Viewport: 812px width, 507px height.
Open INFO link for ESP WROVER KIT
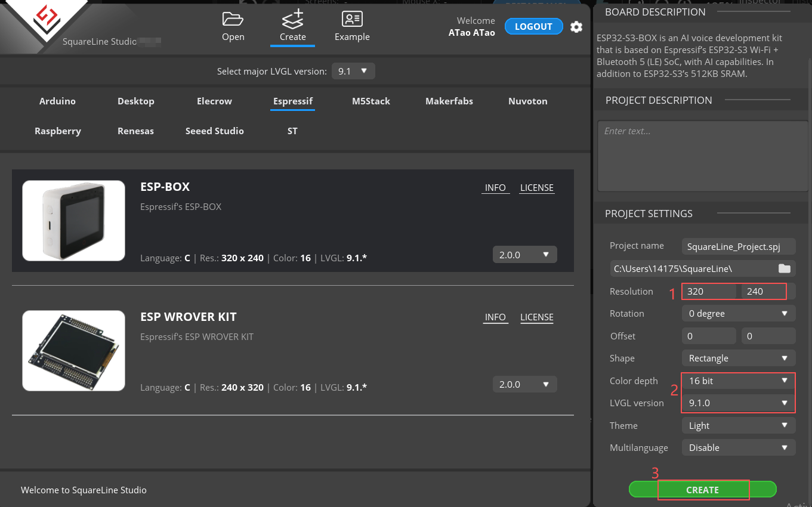[x=495, y=317]
